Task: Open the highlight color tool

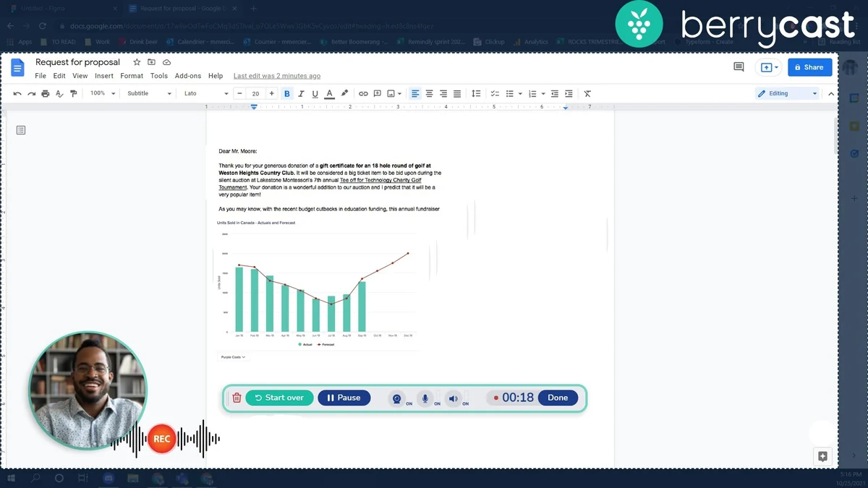Action: pyautogui.click(x=344, y=93)
